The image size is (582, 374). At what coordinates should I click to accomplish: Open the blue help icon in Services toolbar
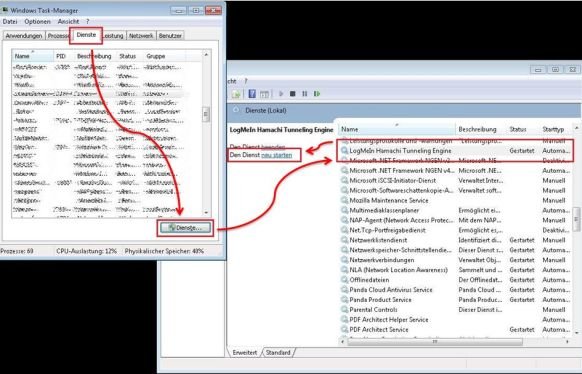point(252,94)
